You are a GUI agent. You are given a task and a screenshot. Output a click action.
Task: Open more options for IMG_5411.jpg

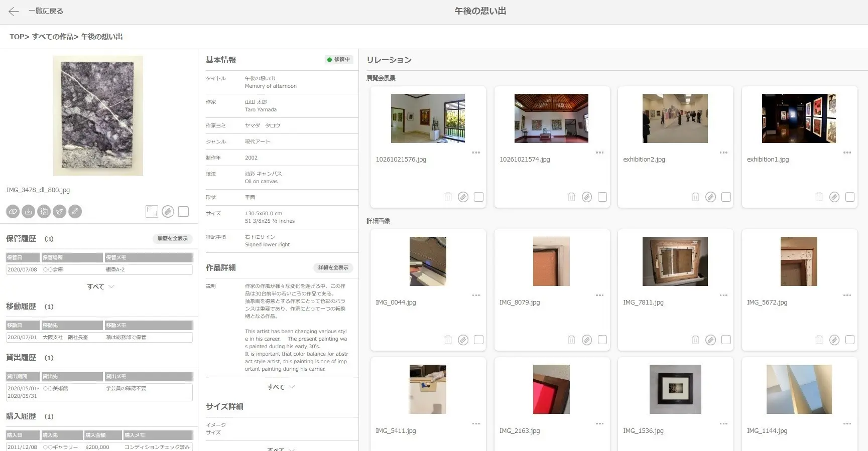(476, 424)
